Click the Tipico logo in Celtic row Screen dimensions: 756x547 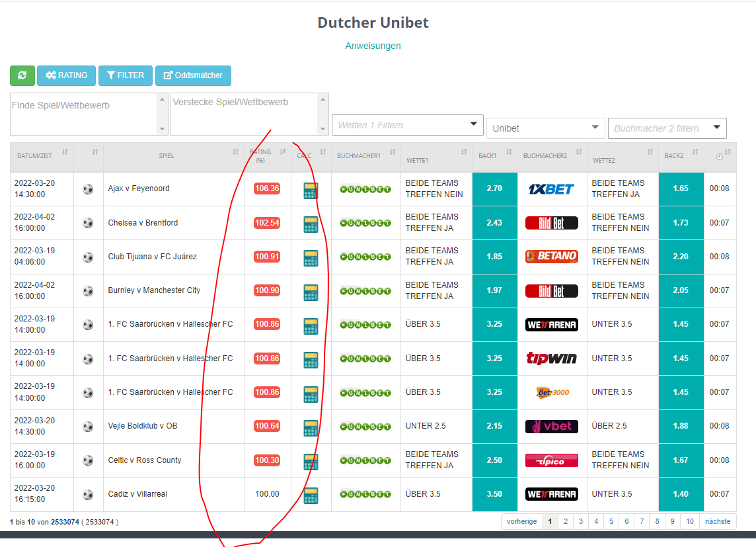(x=551, y=460)
